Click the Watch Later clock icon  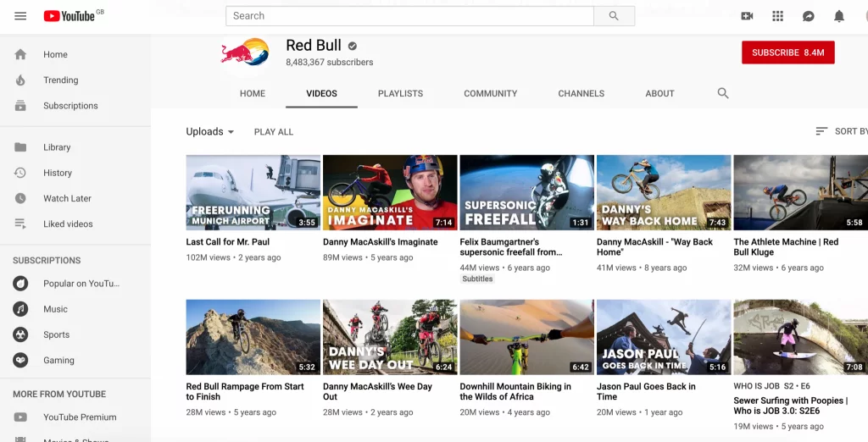(20, 198)
